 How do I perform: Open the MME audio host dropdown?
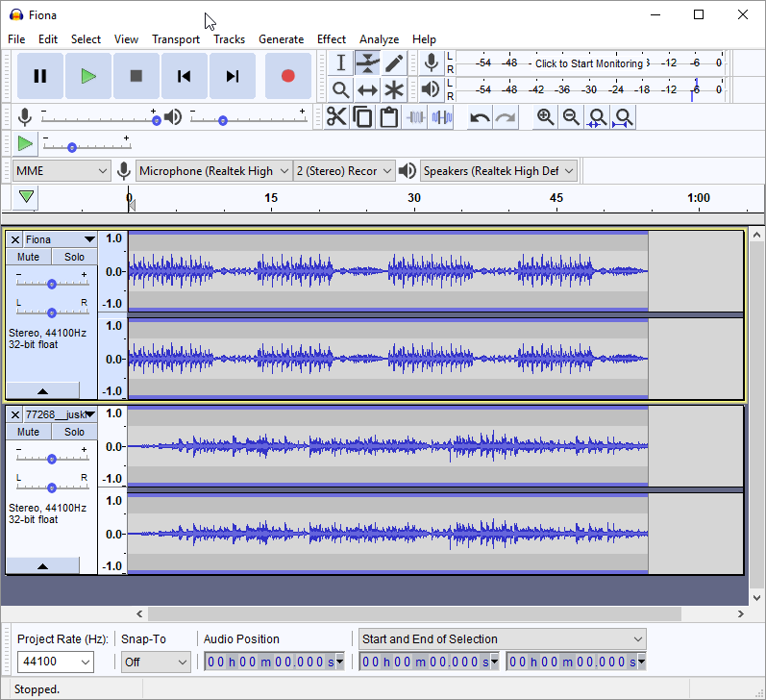pos(62,170)
